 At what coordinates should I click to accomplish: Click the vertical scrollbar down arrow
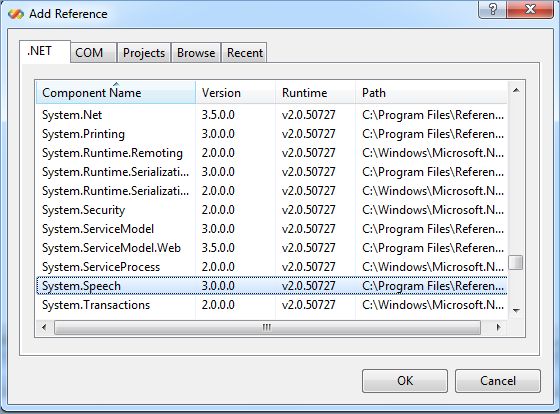pos(516,310)
